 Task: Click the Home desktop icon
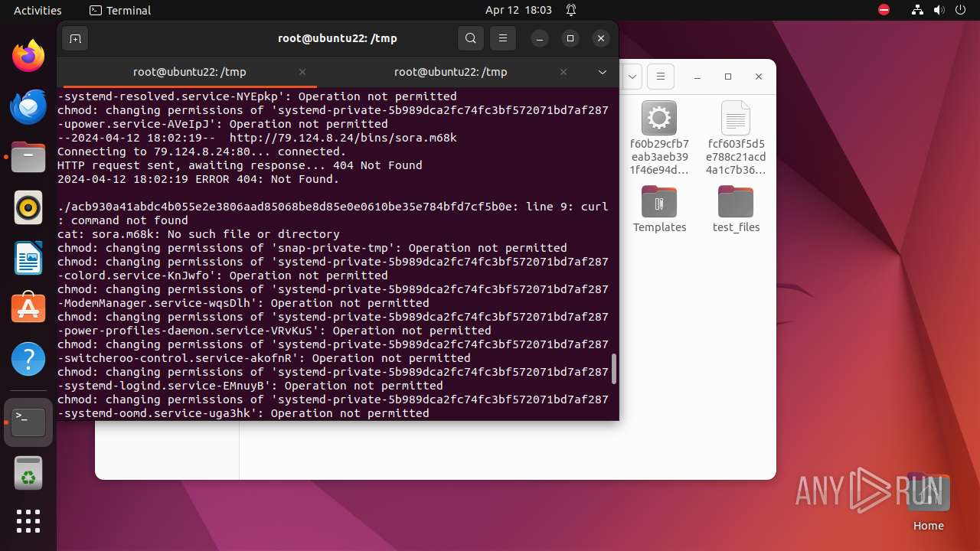pyautogui.click(x=929, y=503)
